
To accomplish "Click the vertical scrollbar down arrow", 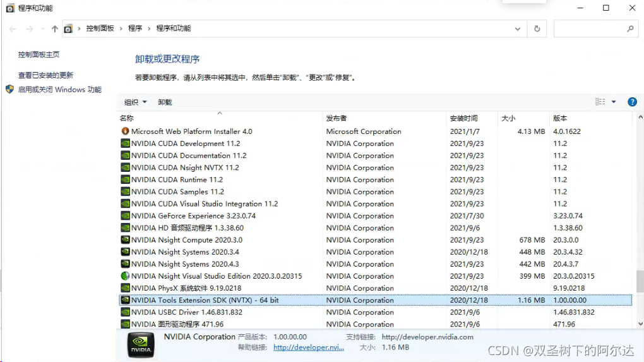I will click(x=640, y=324).
